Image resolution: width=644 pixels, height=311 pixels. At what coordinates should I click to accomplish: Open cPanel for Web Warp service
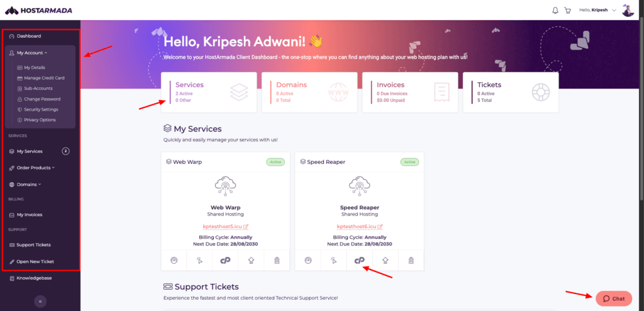(226, 260)
